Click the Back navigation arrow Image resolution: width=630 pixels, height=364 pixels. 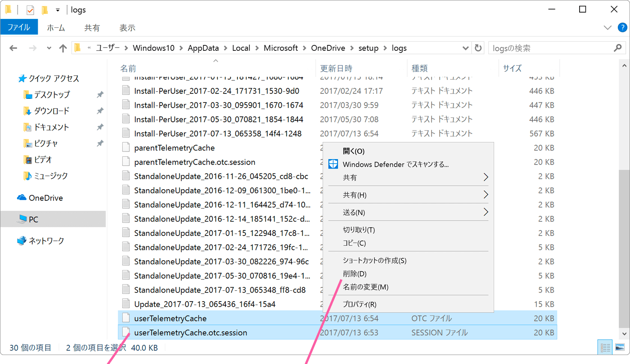pyautogui.click(x=13, y=48)
